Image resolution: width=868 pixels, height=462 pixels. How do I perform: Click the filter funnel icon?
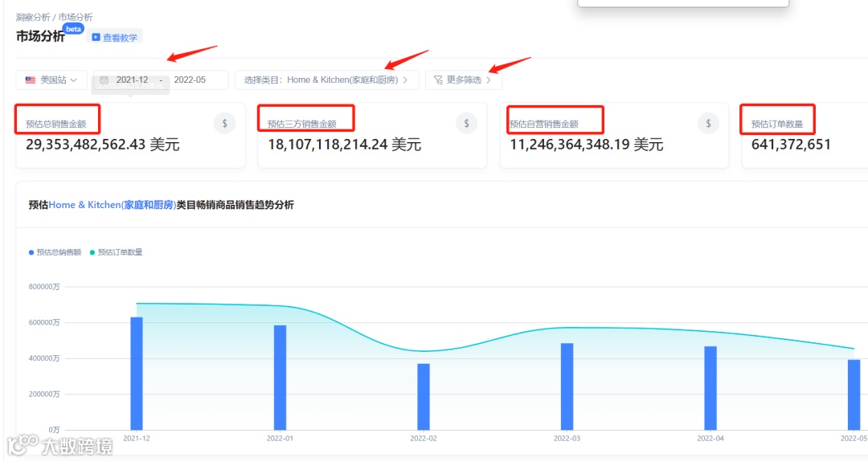[438, 80]
